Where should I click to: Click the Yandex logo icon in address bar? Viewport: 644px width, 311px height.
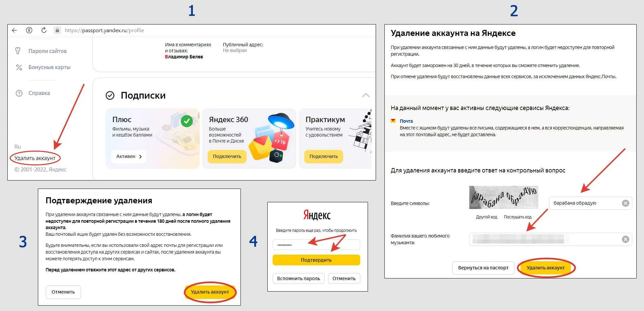29,30
